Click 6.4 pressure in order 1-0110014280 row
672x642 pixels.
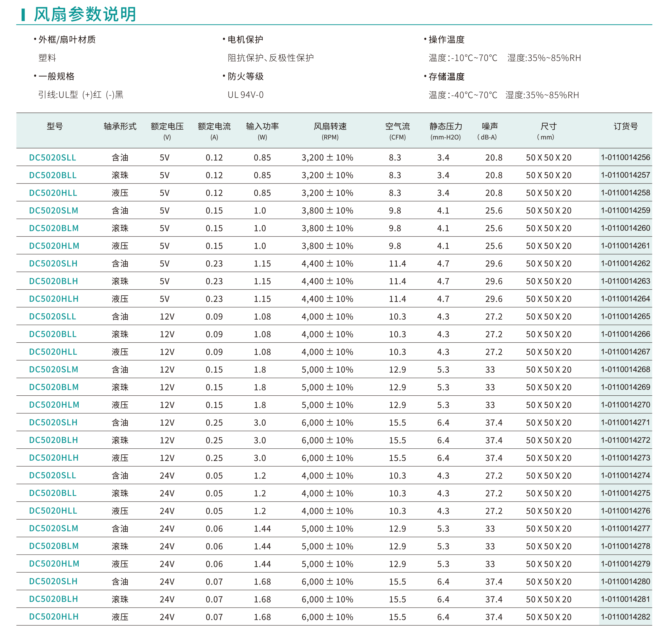443,582
